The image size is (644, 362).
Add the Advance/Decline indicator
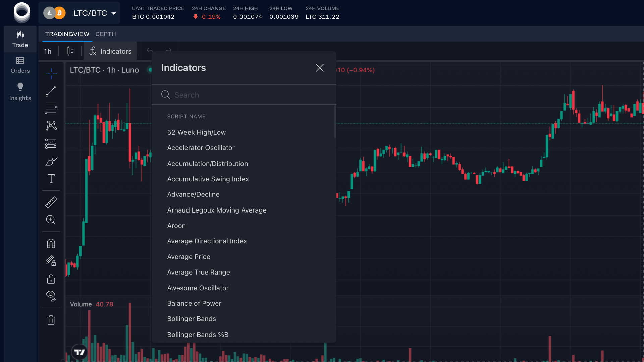pyautogui.click(x=243, y=194)
